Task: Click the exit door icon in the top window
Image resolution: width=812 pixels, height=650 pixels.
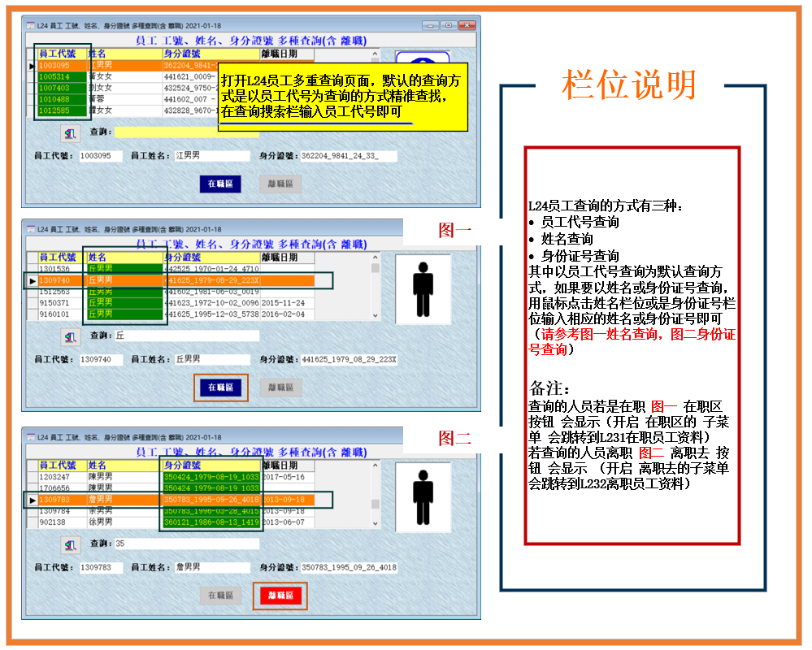Action: coord(72,132)
